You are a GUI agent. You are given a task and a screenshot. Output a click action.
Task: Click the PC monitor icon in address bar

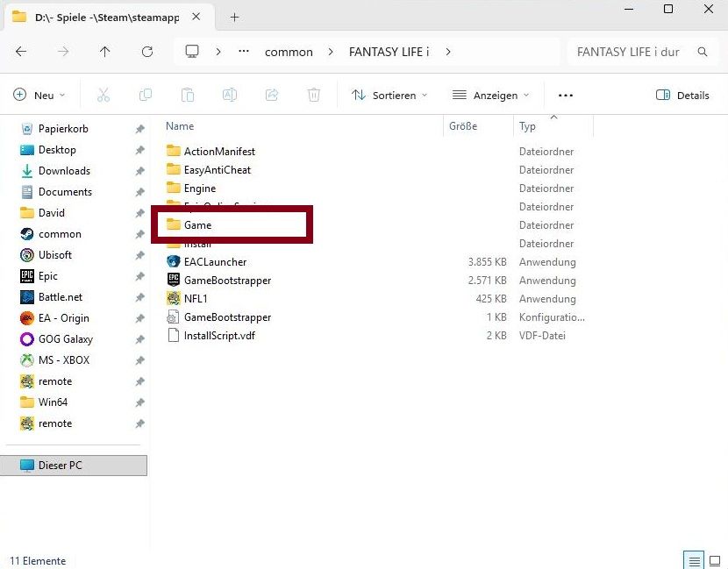[192, 51]
